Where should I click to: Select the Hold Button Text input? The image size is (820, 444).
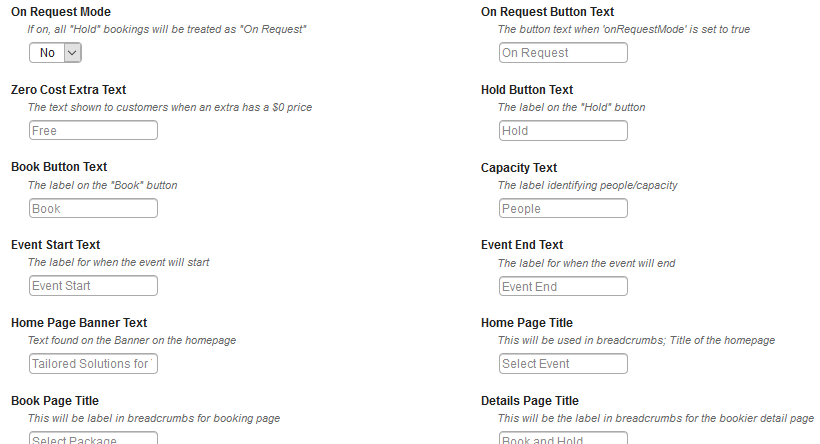pos(563,131)
